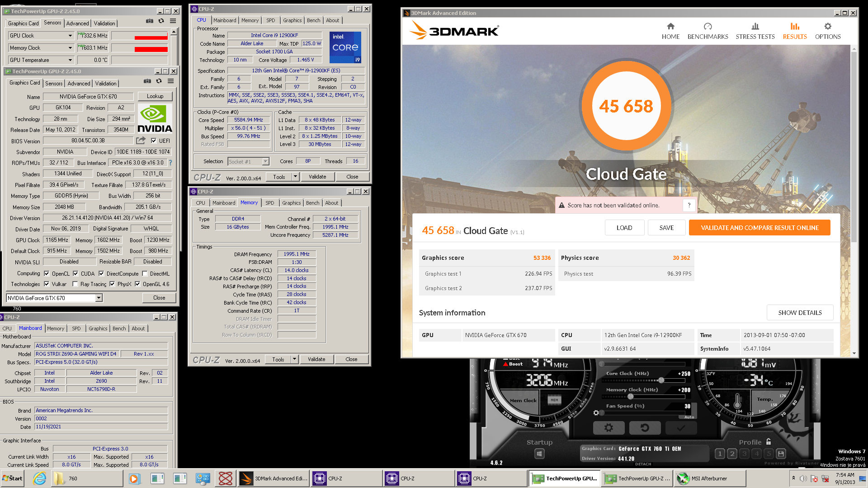The width and height of the screenshot is (868, 488).
Task: Toggle CUDA checkbox in GPU-Z
Action: pos(75,274)
